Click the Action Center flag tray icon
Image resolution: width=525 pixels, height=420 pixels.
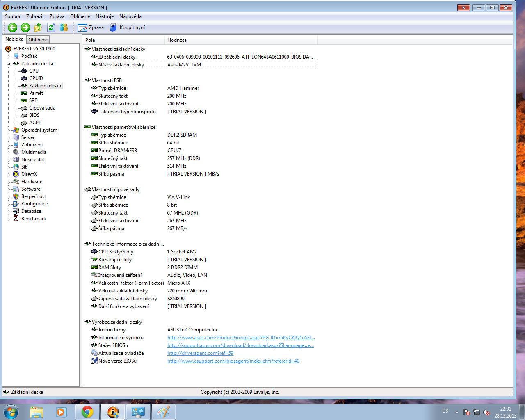point(467,412)
